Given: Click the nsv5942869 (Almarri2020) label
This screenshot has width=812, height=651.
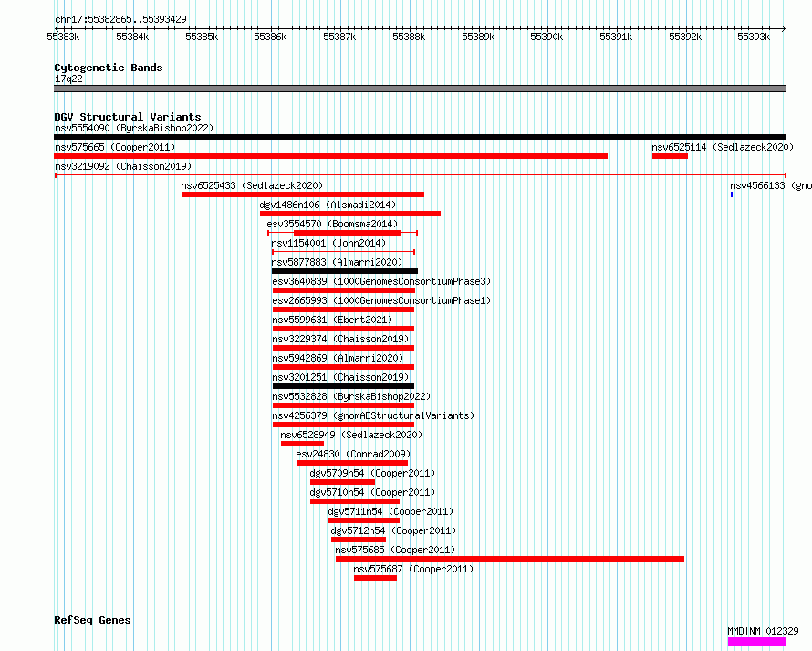Looking at the screenshot, I should [x=338, y=358].
